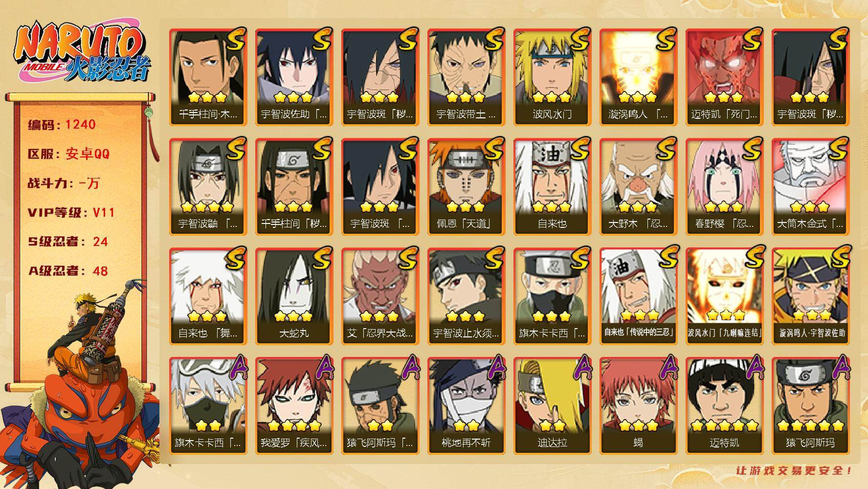Click the 桃地再不斩 character card
This screenshot has width=868, height=489.
pyautogui.click(x=466, y=405)
